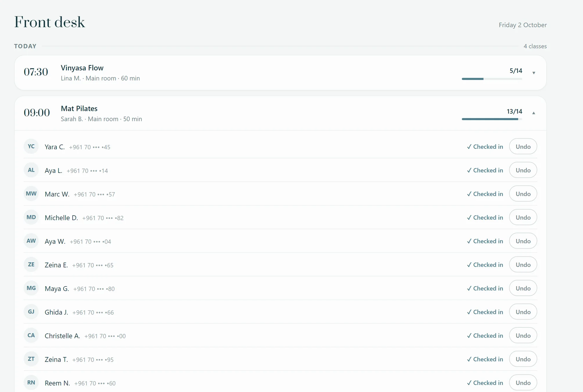Click the name Christelle A.

coord(62,336)
